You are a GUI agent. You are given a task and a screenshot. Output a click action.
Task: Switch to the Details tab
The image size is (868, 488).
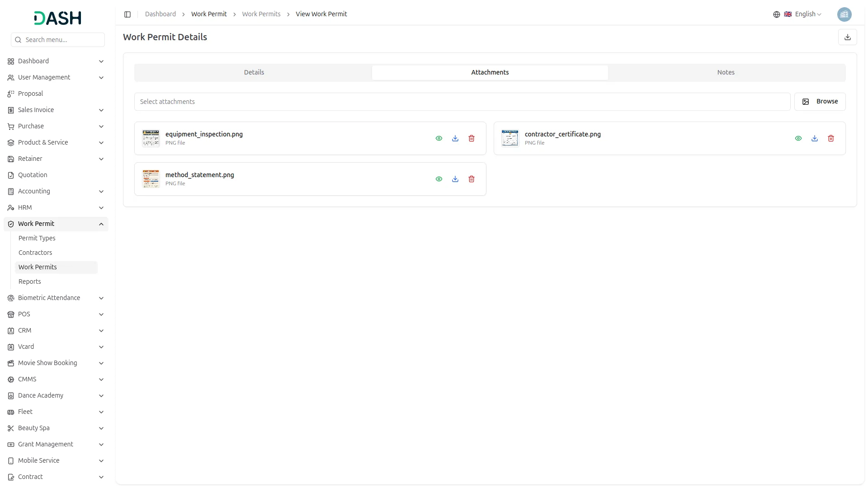pyautogui.click(x=254, y=72)
